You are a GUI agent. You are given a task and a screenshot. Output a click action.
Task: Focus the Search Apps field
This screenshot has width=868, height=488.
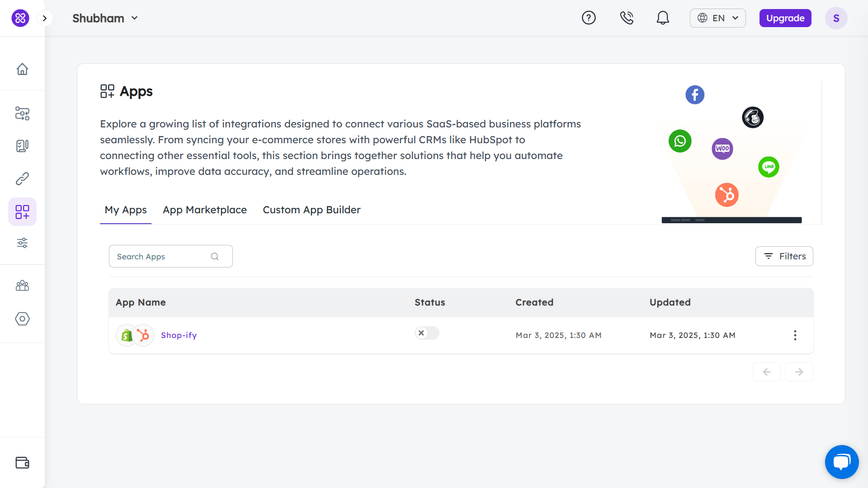[x=171, y=256]
